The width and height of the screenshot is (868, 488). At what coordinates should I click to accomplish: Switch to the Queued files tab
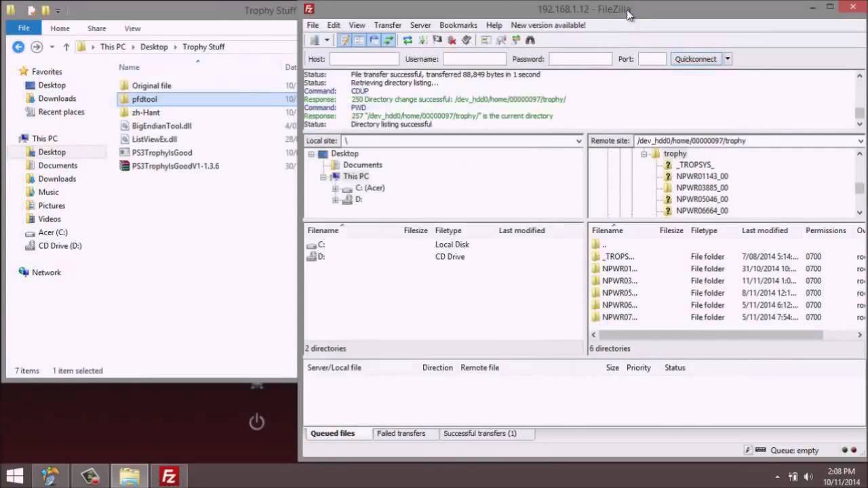coord(332,434)
